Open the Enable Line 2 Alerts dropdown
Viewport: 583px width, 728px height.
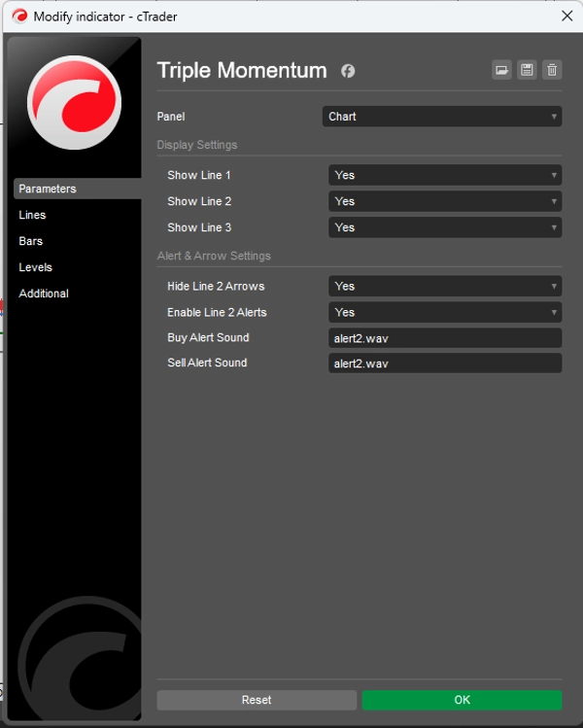pyautogui.click(x=445, y=312)
